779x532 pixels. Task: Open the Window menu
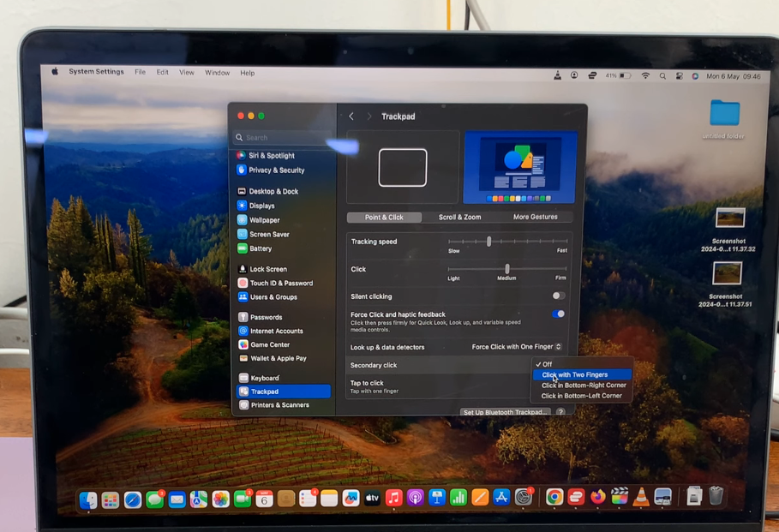(x=217, y=73)
